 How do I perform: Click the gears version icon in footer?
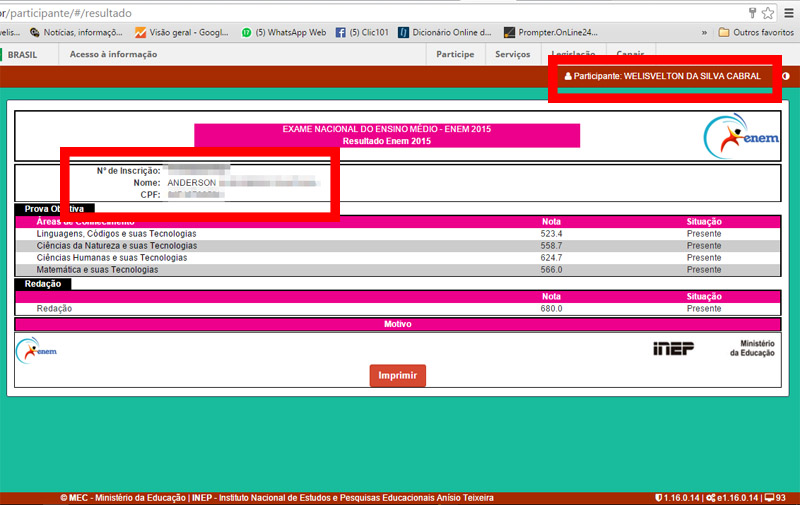pyautogui.click(x=710, y=497)
